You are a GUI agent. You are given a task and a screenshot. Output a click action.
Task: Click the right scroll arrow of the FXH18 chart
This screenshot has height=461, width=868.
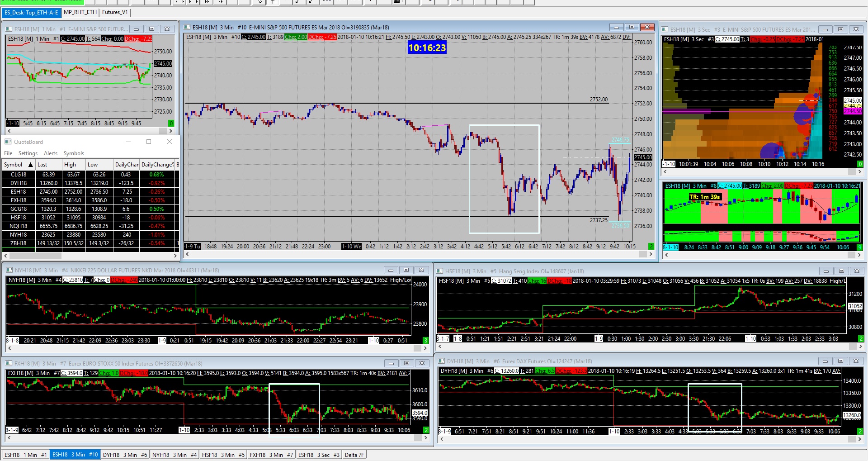tap(425, 437)
